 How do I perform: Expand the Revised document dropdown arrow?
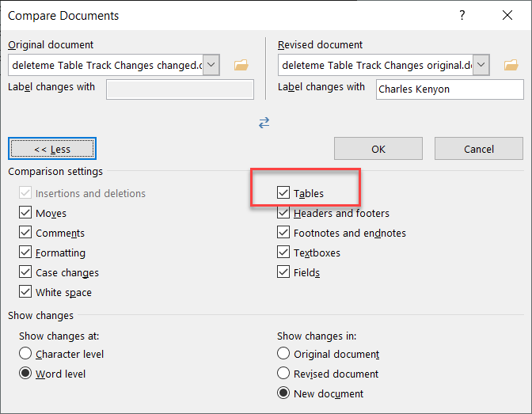point(481,64)
